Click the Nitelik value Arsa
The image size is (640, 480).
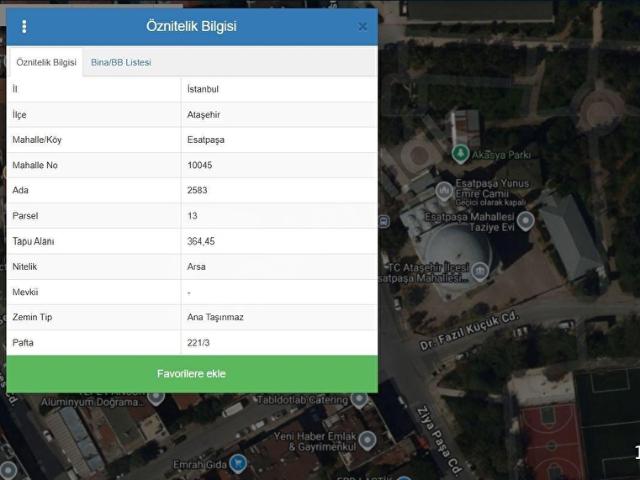pos(196,267)
